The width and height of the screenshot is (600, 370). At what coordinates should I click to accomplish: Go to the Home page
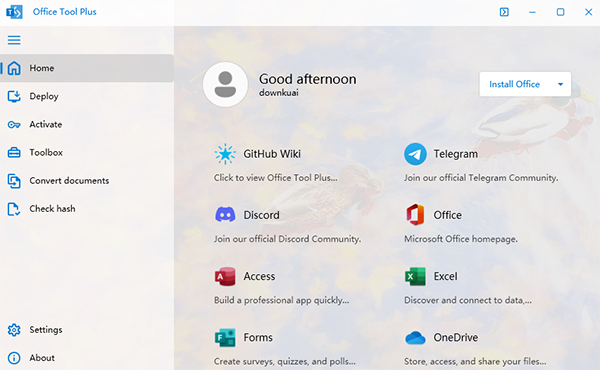coord(87,68)
